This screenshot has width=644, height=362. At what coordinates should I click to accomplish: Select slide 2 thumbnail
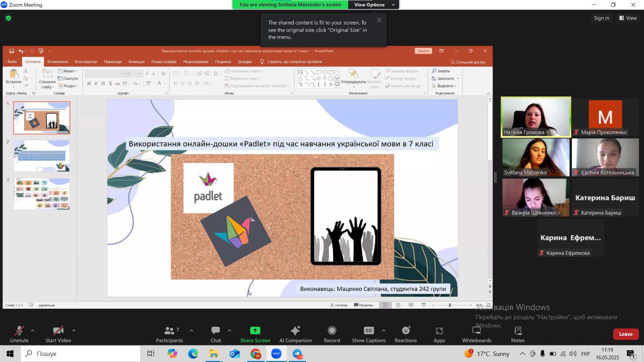42,156
